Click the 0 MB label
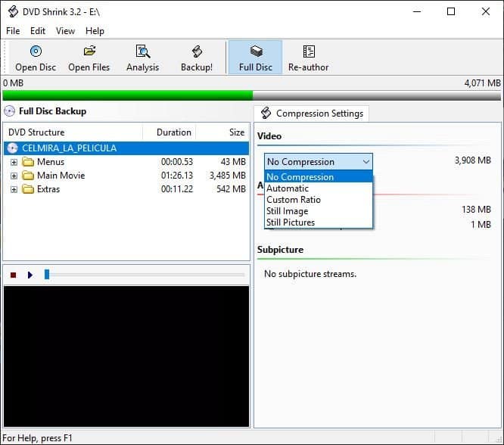The image size is (504, 445). click(13, 83)
